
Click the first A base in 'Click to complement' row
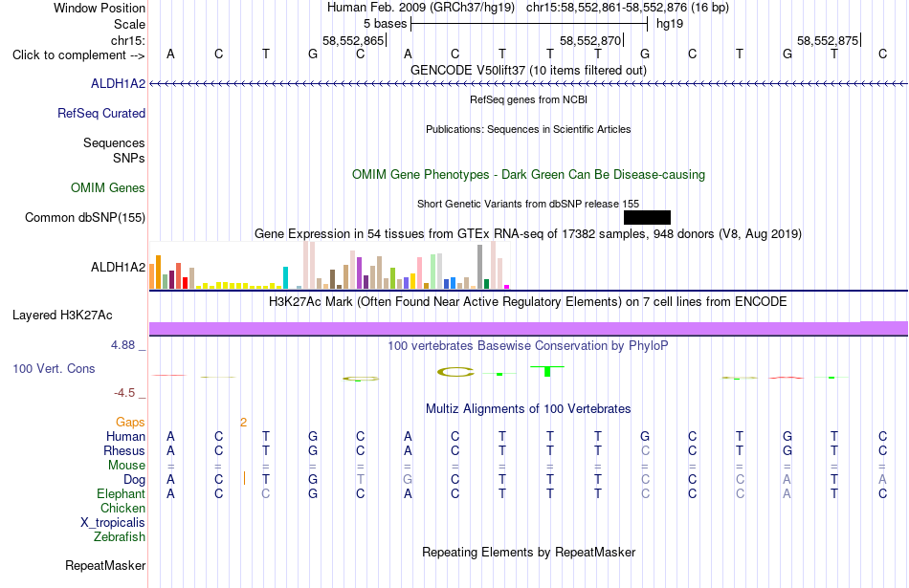pos(170,54)
